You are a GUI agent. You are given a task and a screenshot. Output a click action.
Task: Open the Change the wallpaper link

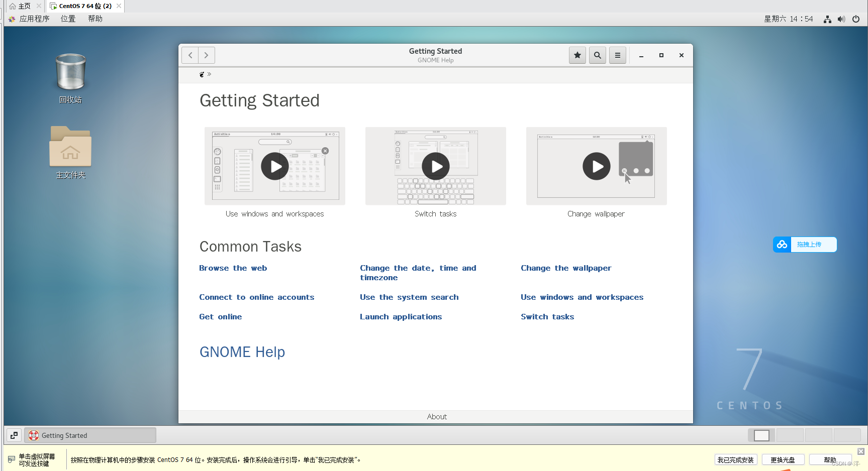[566, 268]
